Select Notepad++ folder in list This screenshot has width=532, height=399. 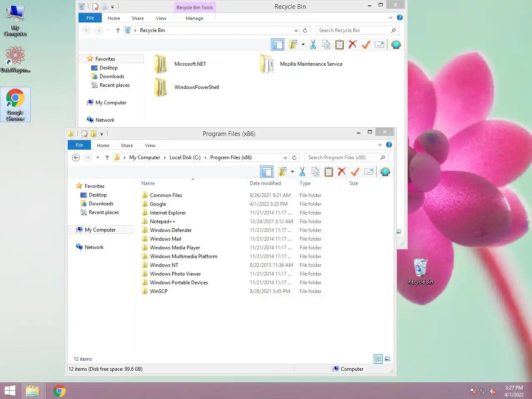(x=163, y=222)
